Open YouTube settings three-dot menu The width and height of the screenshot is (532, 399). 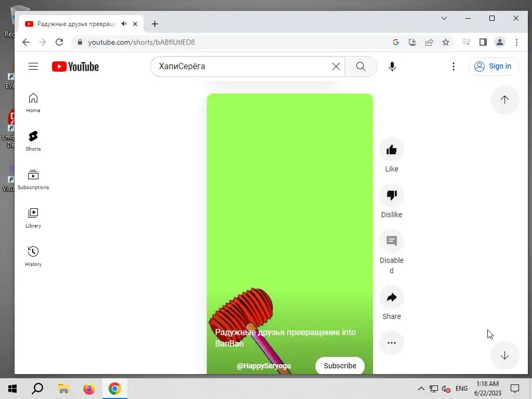pyautogui.click(x=453, y=66)
